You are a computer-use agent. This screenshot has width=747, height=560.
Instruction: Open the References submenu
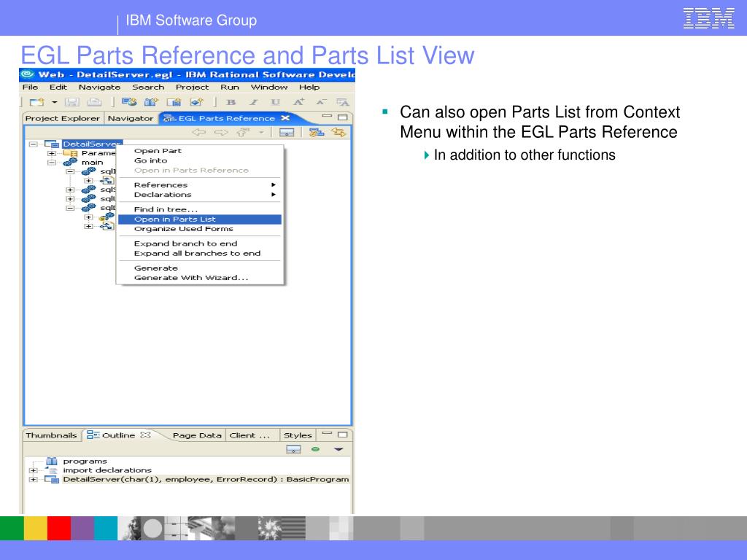199,184
